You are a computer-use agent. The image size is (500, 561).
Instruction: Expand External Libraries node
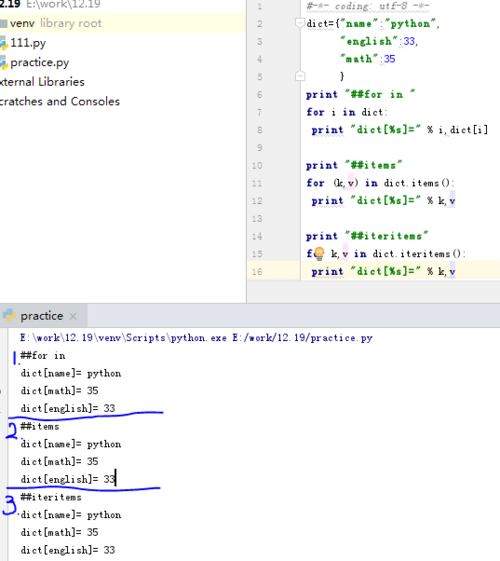coord(42,82)
